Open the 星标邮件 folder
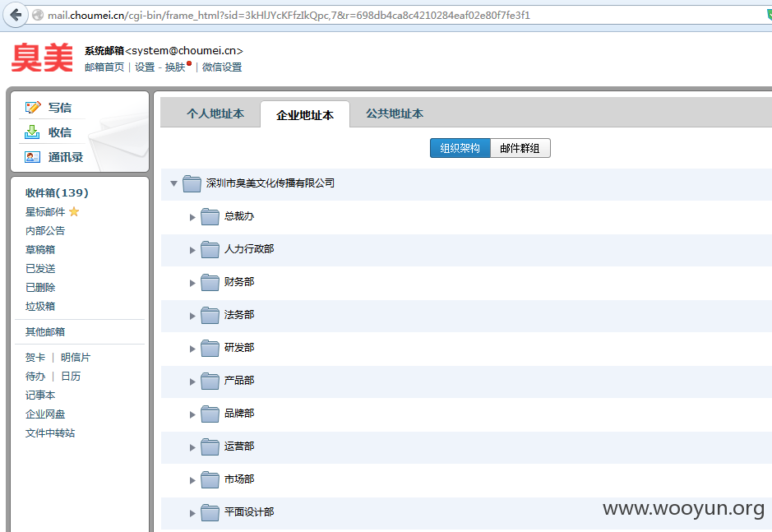772x532 pixels. pyautogui.click(x=45, y=212)
